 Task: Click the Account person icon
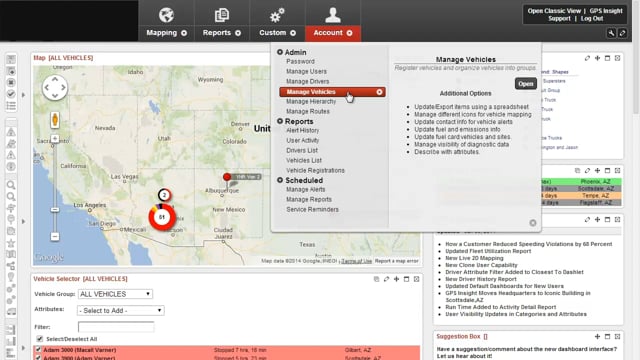tap(333, 15)
